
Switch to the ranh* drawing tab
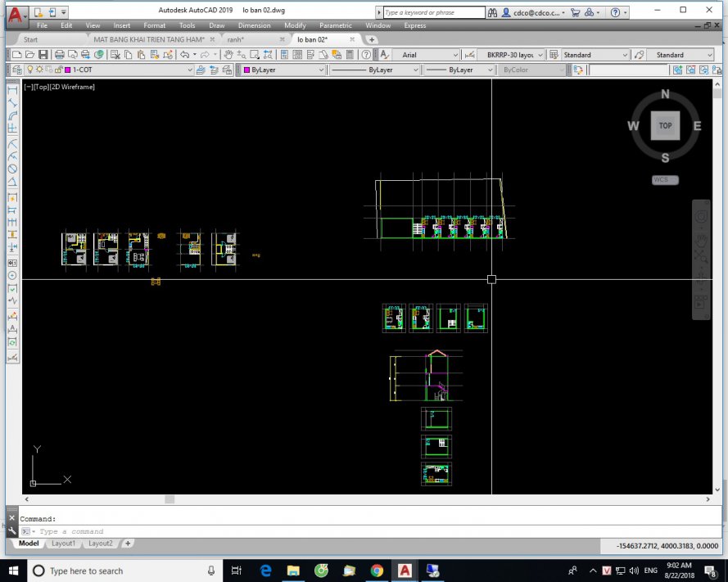235,39
